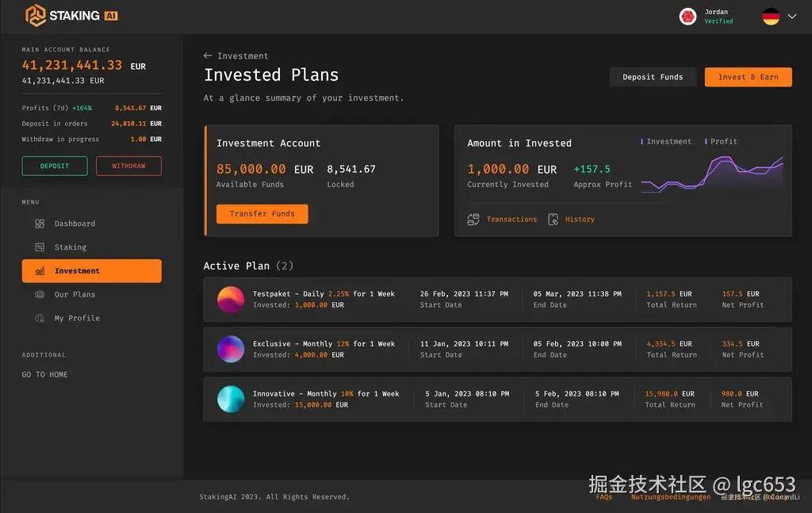Viewport: 812px width, 513px height.
Task: Click the Exclusive - Monthly 12% plan title
Action: click(x=324, y=344)
